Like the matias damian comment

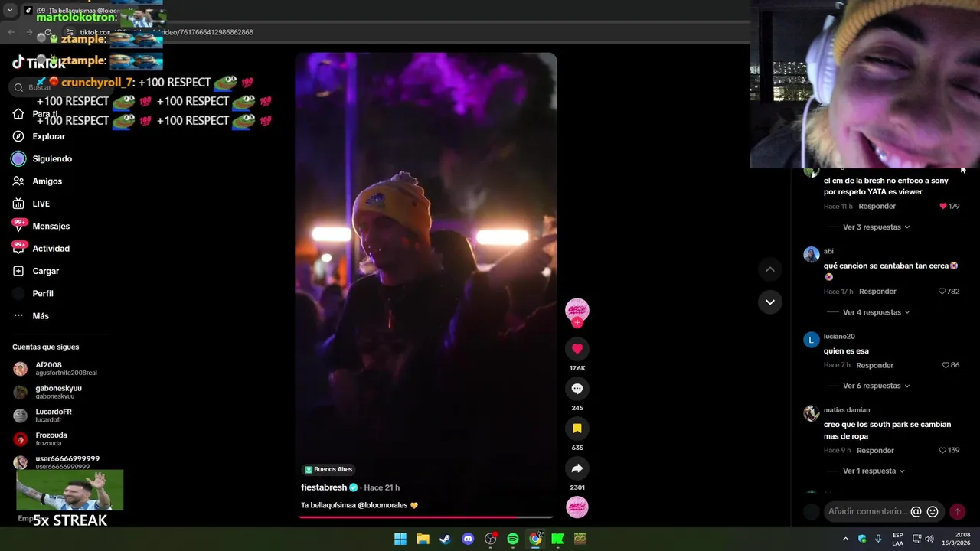942,451
